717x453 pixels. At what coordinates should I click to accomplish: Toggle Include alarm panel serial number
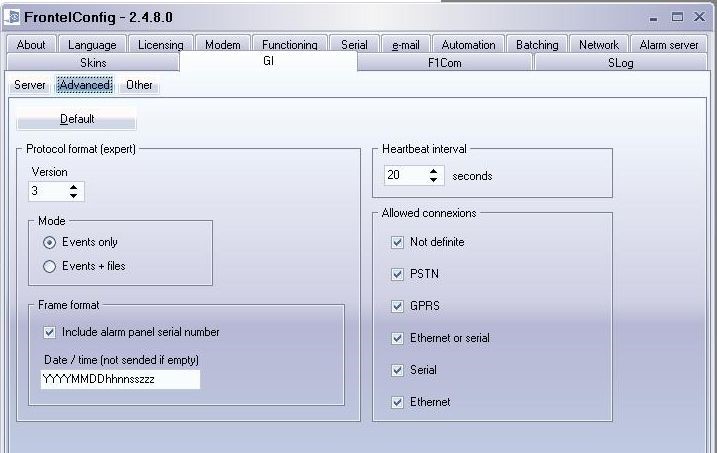tap(49, 332)
